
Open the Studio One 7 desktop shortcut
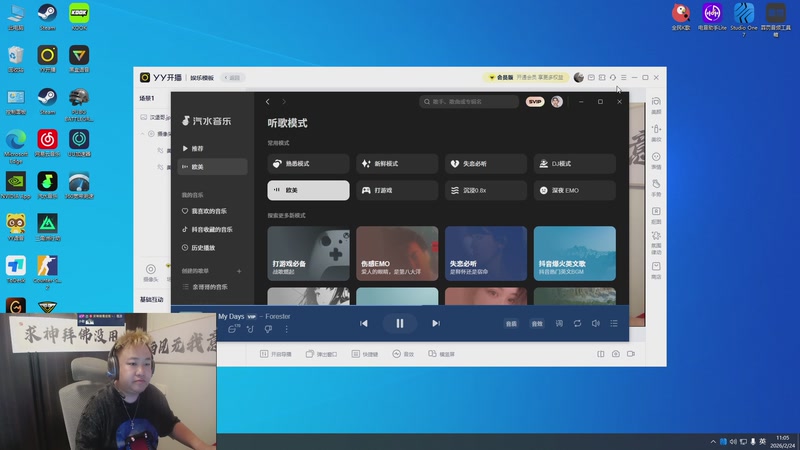click(743, 20)
